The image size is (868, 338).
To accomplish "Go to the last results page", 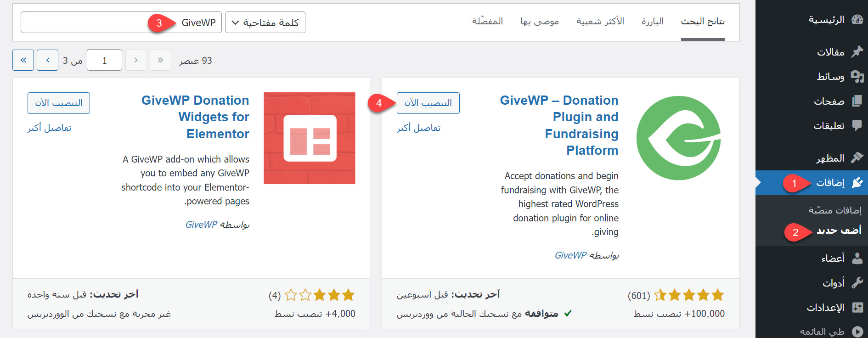I will [23, 60].
